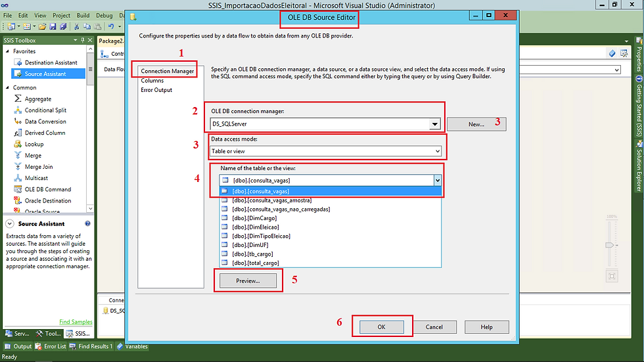The height and width of the screenshot is (362, 644).
Task: Click the Cancel button
Action: pos(434,327)
